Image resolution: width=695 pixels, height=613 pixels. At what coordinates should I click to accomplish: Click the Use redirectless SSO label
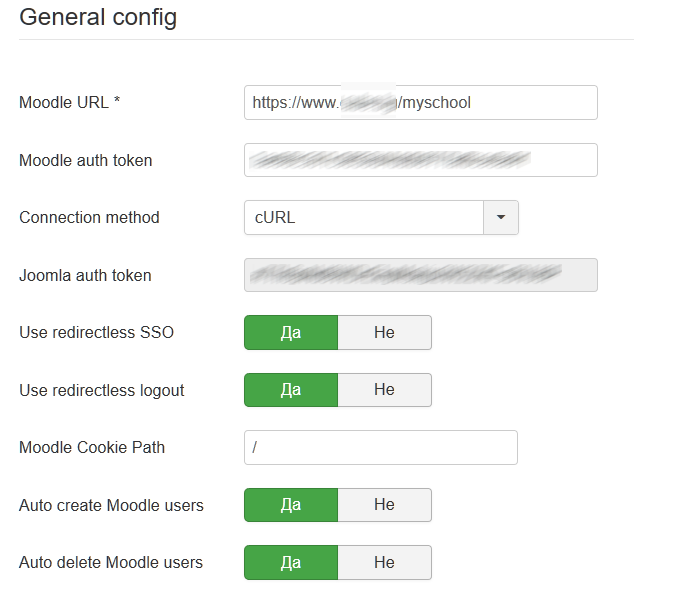coord(96,332)
